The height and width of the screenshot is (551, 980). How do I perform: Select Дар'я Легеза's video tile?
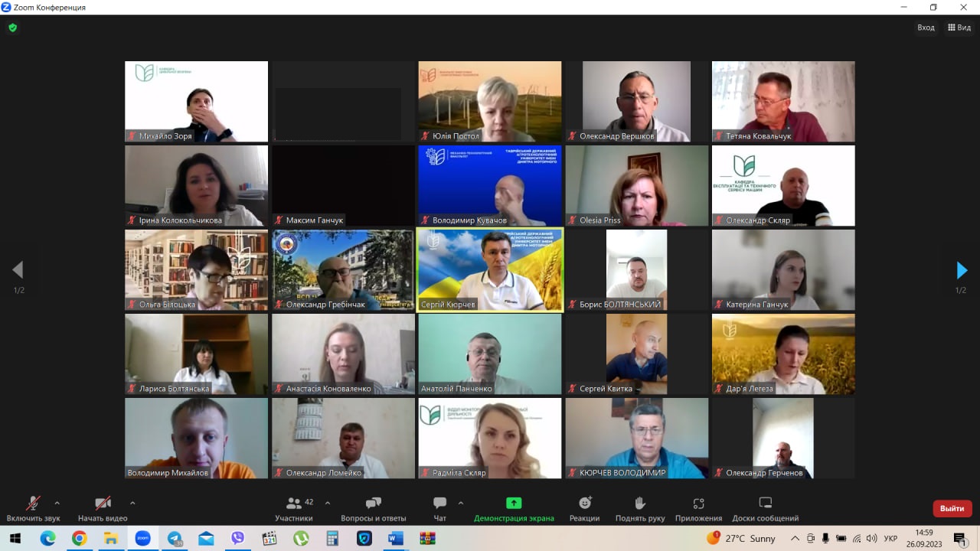point(783,354)
